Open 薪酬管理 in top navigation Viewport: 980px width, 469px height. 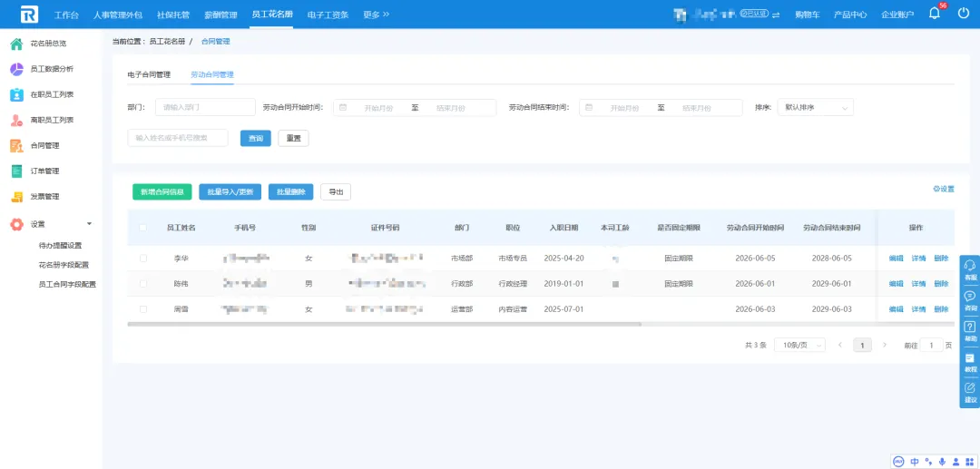click(x=220, y=15)
